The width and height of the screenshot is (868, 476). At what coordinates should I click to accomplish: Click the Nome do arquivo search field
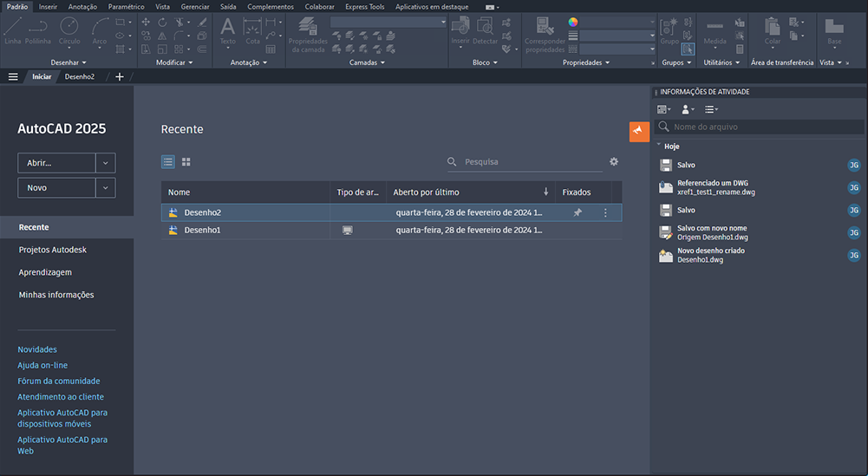[x=760, y=127]
